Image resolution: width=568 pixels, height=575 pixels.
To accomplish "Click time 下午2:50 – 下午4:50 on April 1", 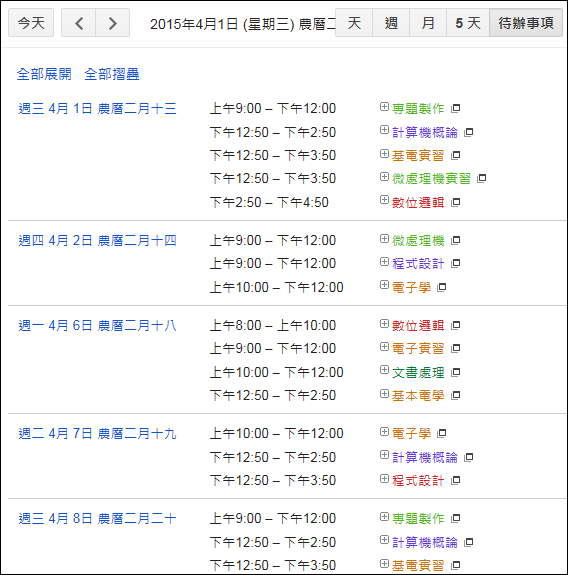I will coord(269,202).
